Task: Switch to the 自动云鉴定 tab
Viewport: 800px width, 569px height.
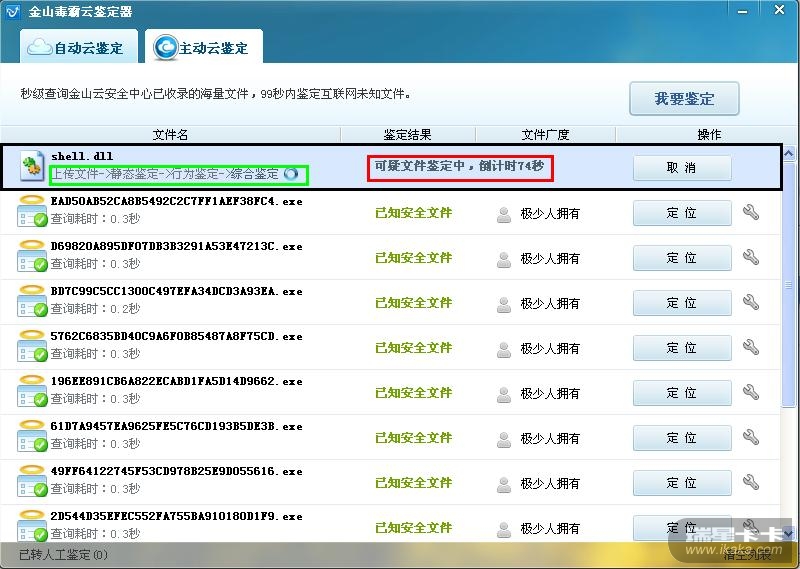Action: [79, 47]
